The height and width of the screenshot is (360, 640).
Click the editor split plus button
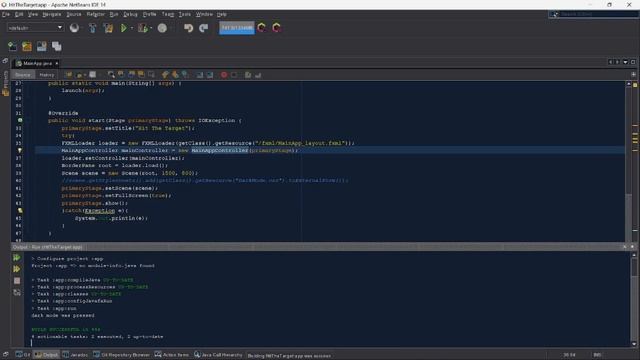633,75
